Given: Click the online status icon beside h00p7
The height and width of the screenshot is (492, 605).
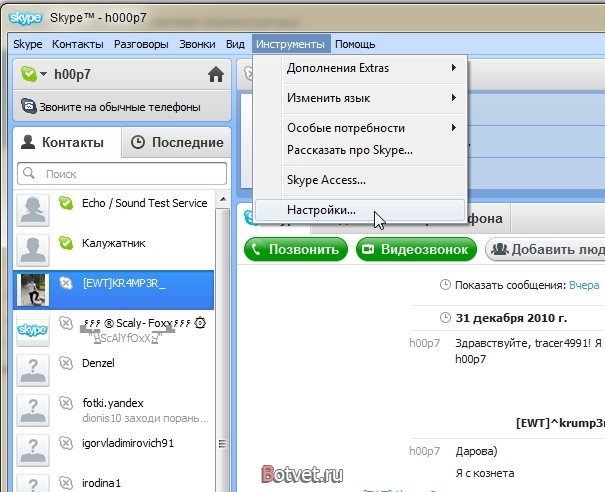Looking at the screenshot, I should click(29, 74).
